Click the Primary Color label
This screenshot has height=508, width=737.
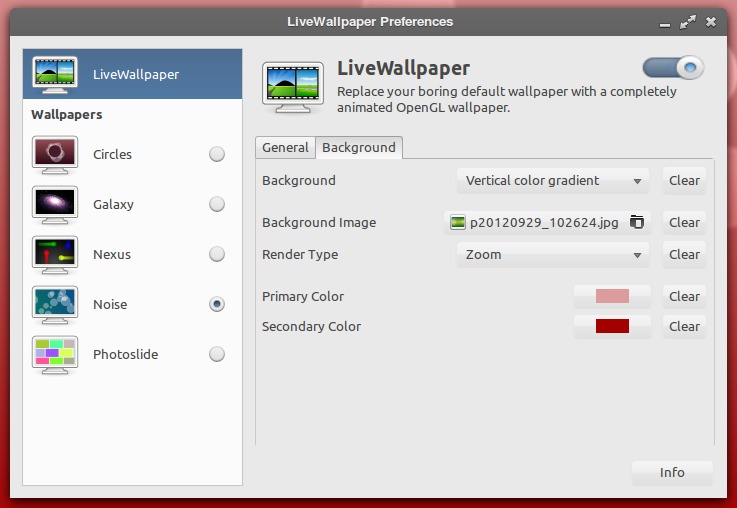point(303,297)
